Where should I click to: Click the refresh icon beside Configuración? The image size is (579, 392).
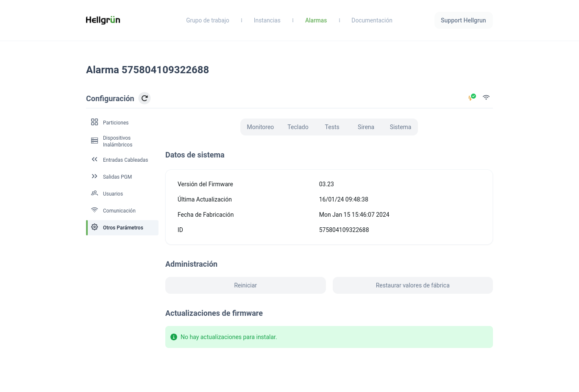[x=145, y=98]
